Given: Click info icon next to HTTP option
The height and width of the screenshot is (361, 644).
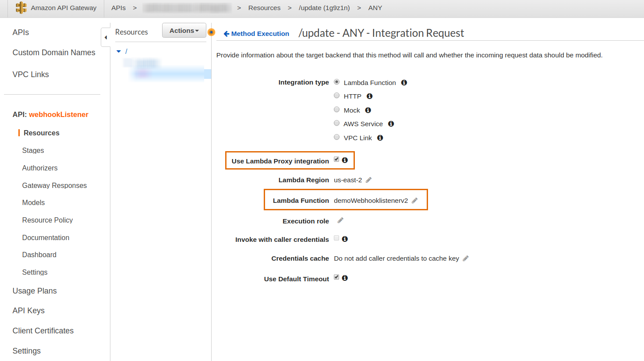Looking at the screenshot, I should click(369, 96).
